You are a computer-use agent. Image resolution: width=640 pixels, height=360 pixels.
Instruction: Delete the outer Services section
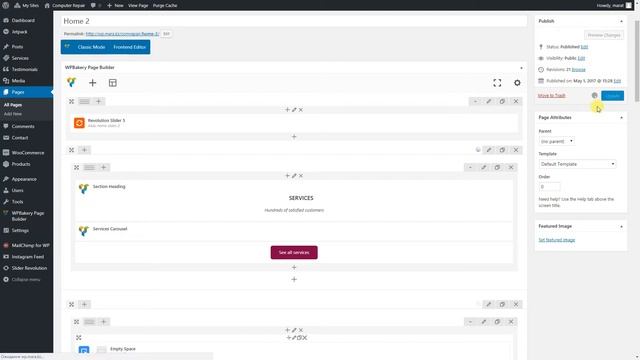coord(516,150)
